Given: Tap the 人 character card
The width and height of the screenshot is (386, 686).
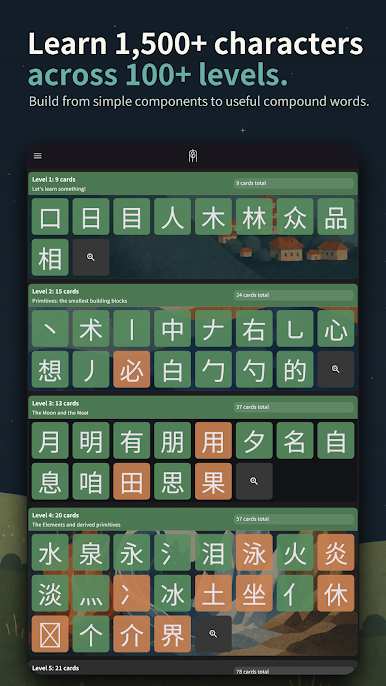Looking at the screenshot, I should click(172, 217).
